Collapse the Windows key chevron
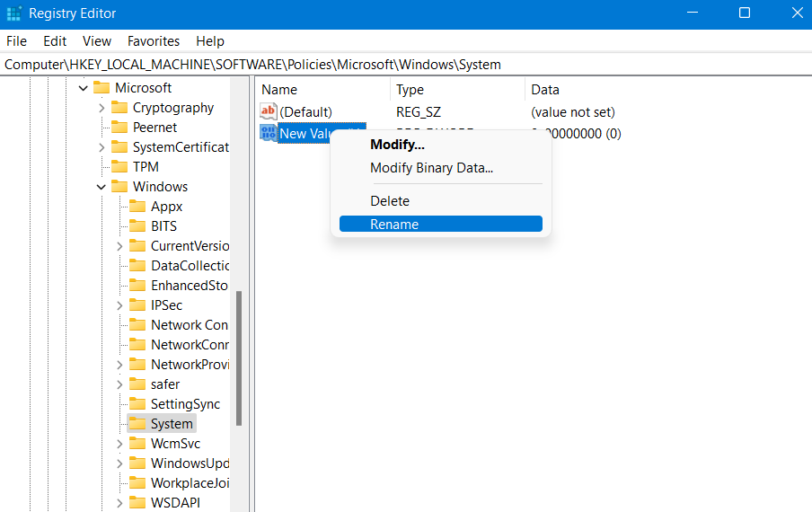 click(101, 187)
